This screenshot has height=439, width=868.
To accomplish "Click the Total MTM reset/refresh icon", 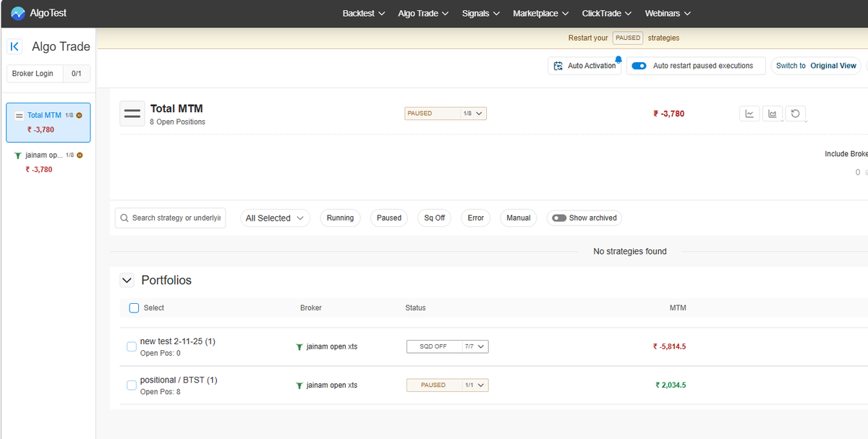I will pyautogui.click(x=795, y=114).
